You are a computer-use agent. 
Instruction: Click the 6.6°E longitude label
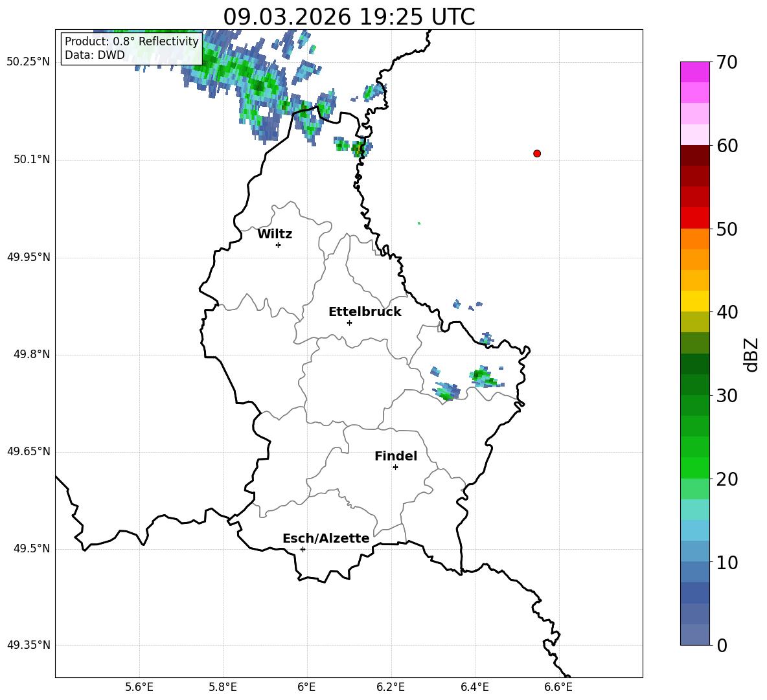pyautogui.click(x=558, y=687)
